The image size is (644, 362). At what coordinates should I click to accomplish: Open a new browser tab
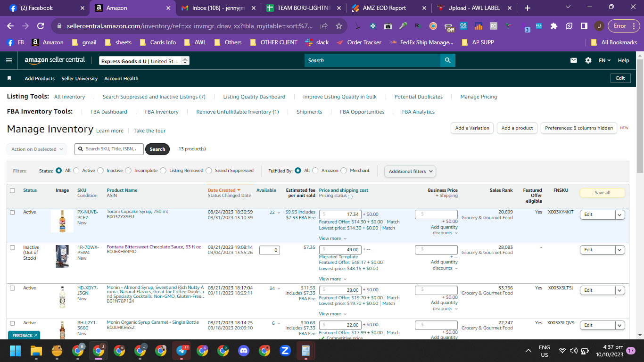[x=527, y=8]
